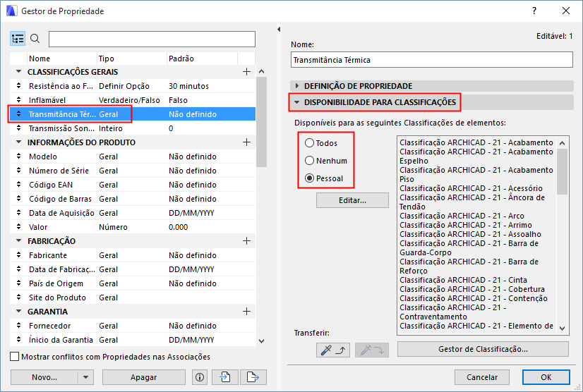Collapse the CLASSIFICAÇÕES GERAIS group

click(x=18, y=71)
